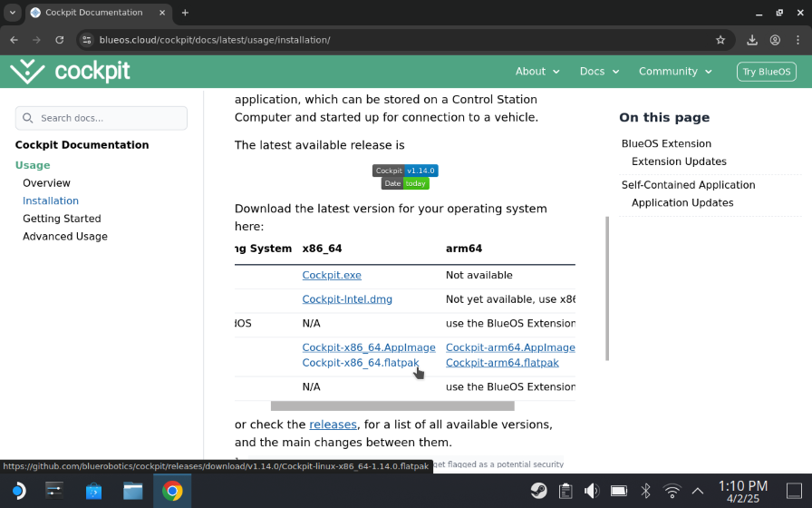Open Chrome profile icon
Viewport: 812px width, 508px height.
coord(776,40)
